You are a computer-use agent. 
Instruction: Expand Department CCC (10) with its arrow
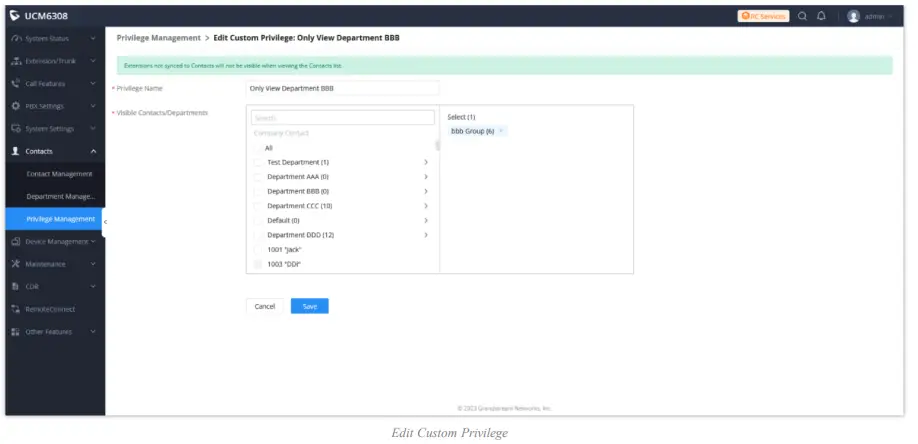(426, 206)
